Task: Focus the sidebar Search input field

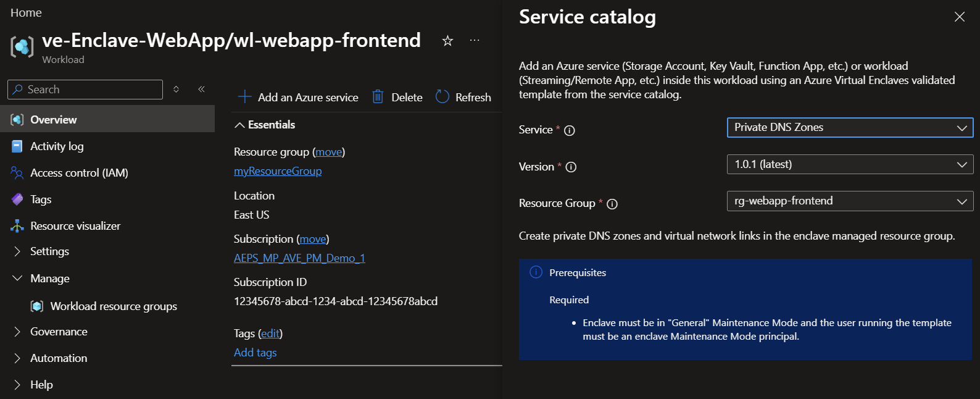Action: (85, 90)
